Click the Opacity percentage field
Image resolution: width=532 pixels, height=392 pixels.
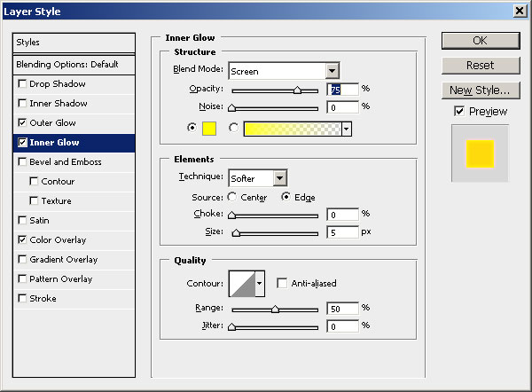[342, 90]
